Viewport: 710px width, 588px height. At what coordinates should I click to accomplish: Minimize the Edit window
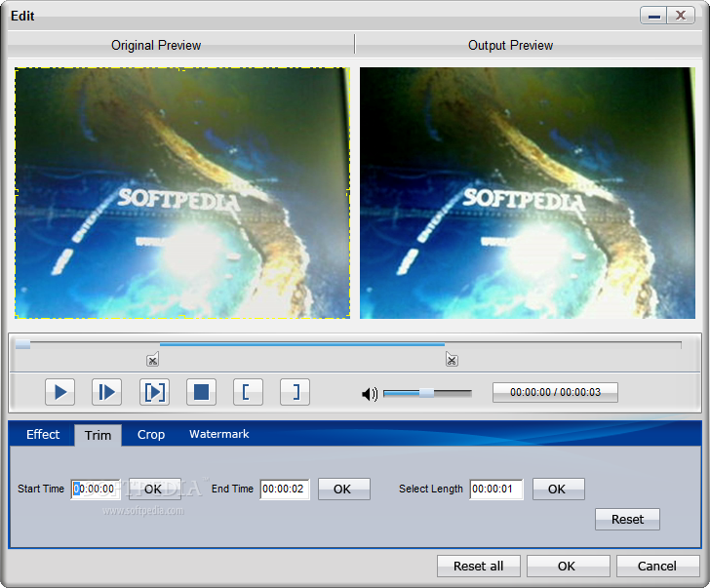click(653, 16)
